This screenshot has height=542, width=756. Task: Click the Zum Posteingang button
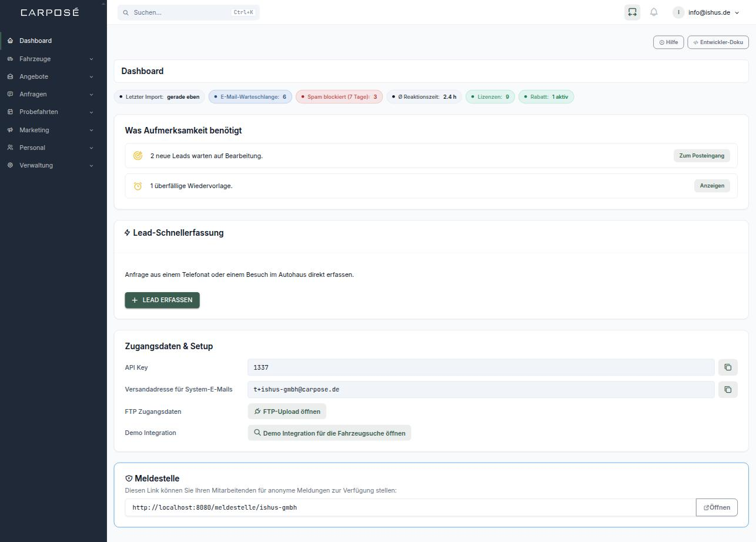(701, 156)
